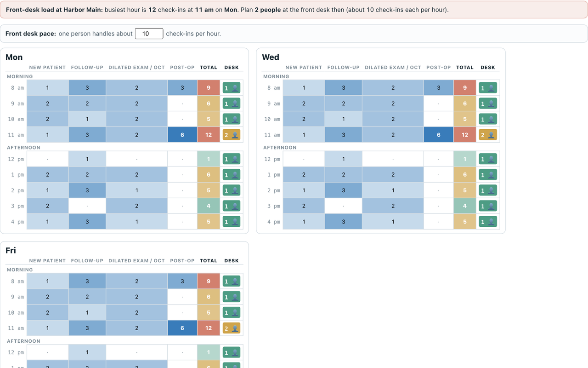This screenshot has height=368, width=588.
Task: Click the Mon 3 pm Total cell showing 4
Action: pyautogui.click(x=209, y=206)
